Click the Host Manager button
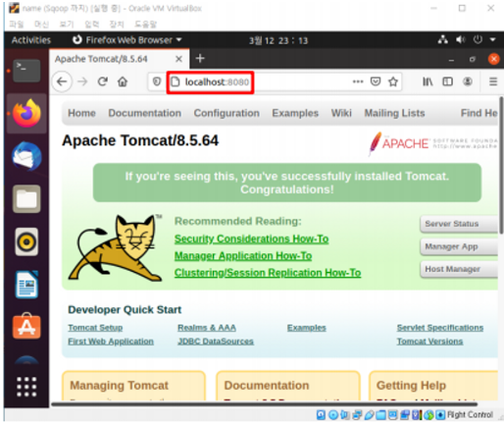 point(459,269)
